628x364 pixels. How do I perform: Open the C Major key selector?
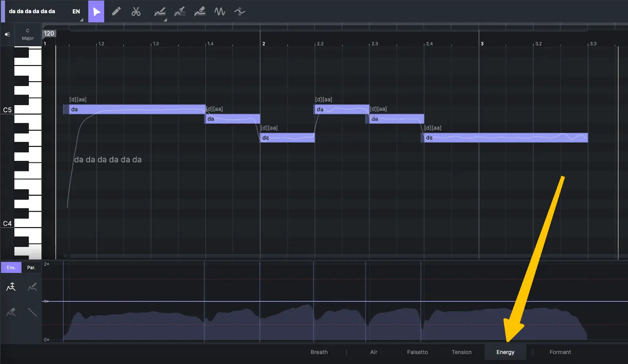point(27,35)
